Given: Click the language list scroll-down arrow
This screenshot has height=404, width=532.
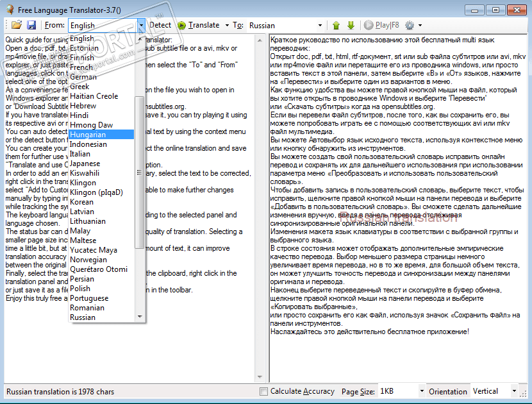Looking at the screenshot, I should 140,316.
